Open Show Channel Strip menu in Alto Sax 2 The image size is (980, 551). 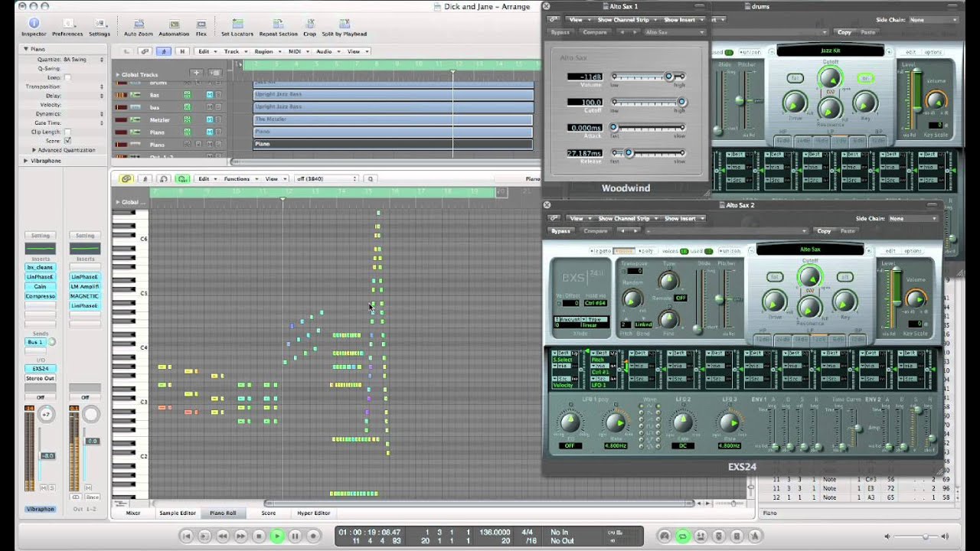click(x=627, y=218)
